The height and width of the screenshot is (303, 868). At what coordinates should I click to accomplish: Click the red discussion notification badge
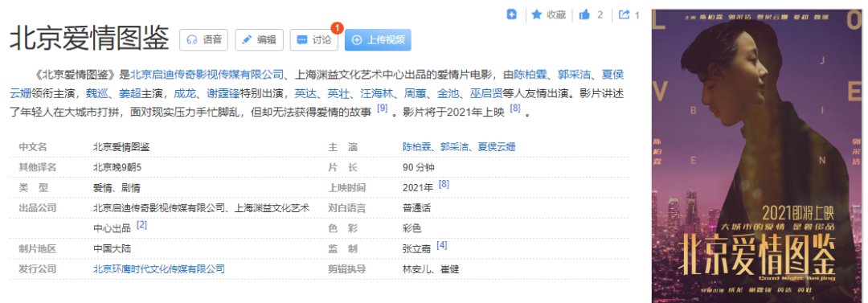(x=337, y=27)
